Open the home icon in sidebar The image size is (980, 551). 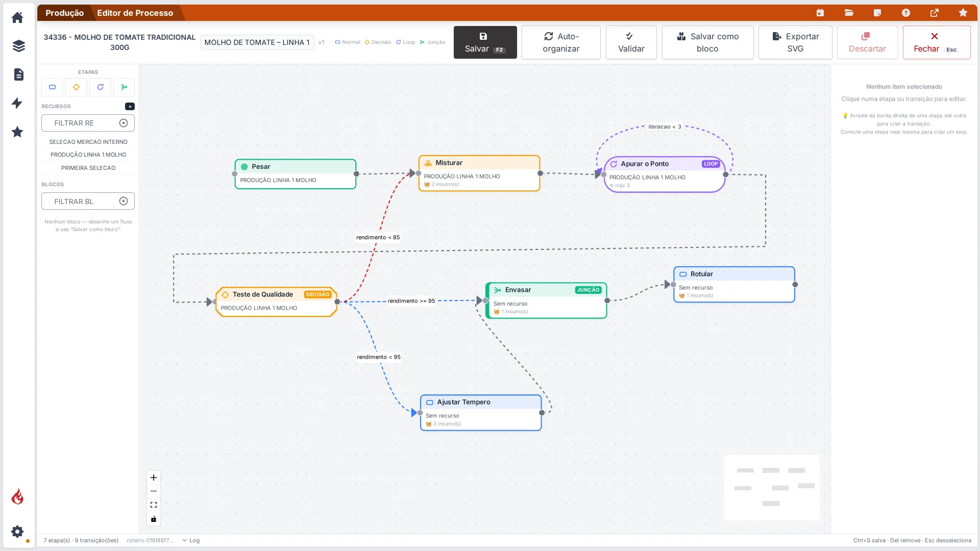click(x=17, y=18)
